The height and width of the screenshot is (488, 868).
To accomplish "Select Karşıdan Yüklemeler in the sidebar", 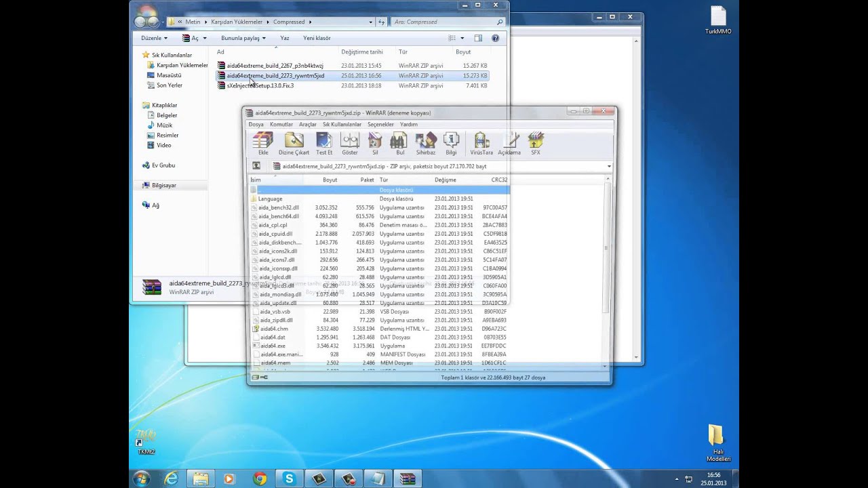I will click(x=182, y=65).
